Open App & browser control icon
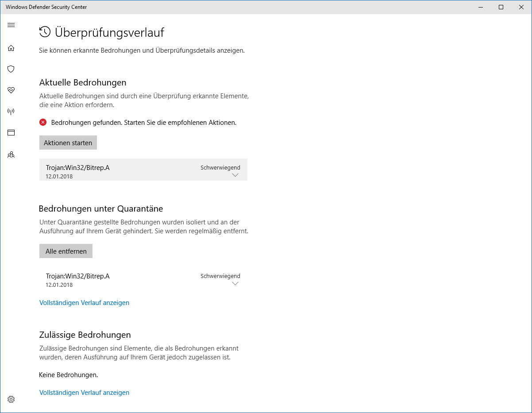Viewport: 532px width, 413px height. 11,132
